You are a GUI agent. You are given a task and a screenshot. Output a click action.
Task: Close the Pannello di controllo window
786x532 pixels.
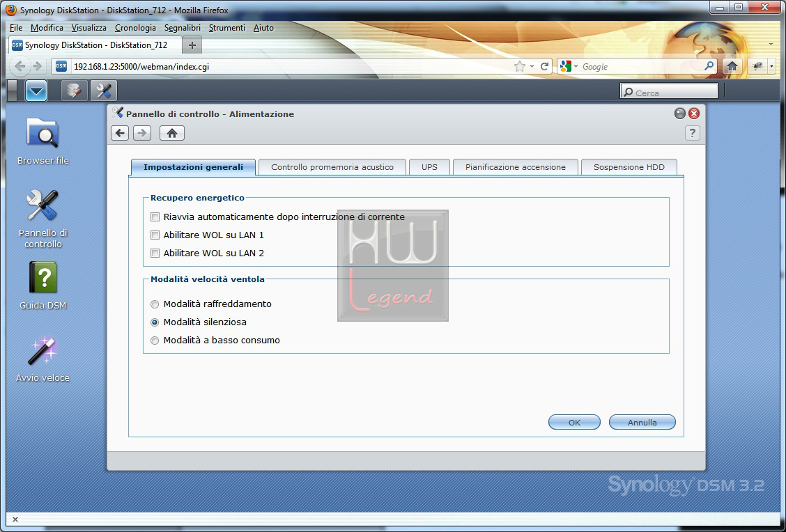click(694, 114)
